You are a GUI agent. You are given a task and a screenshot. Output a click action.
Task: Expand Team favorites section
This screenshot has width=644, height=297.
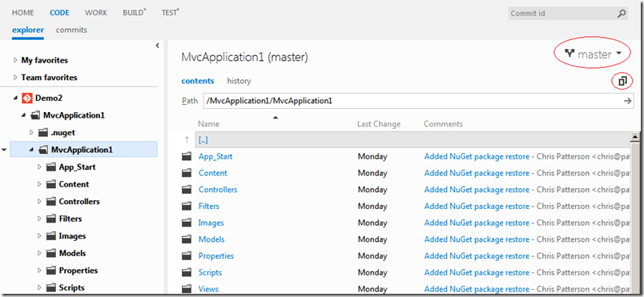tap(15, 78)
